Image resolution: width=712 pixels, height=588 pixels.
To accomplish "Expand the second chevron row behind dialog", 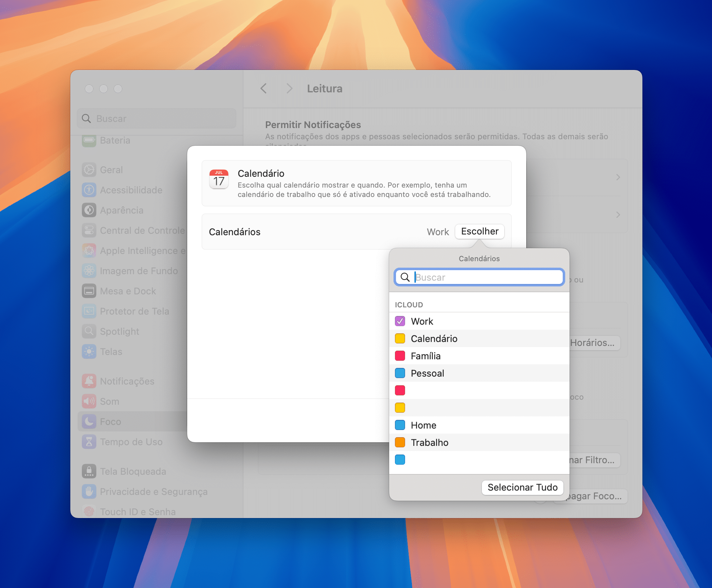I will [x=618, y=215].
